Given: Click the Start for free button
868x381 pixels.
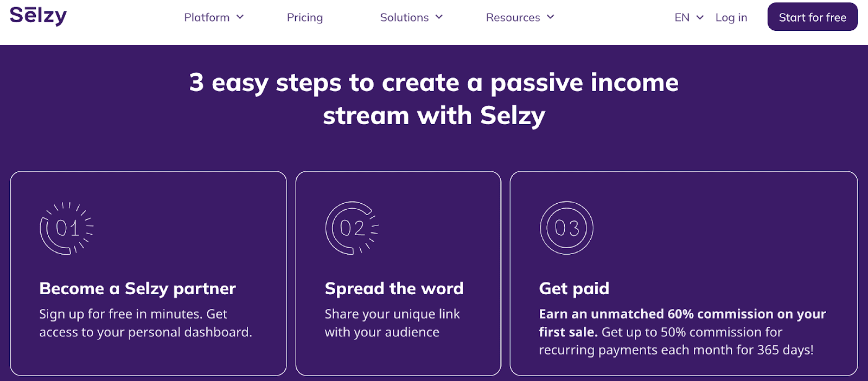Looking at the screenshot, I should 812,17.
